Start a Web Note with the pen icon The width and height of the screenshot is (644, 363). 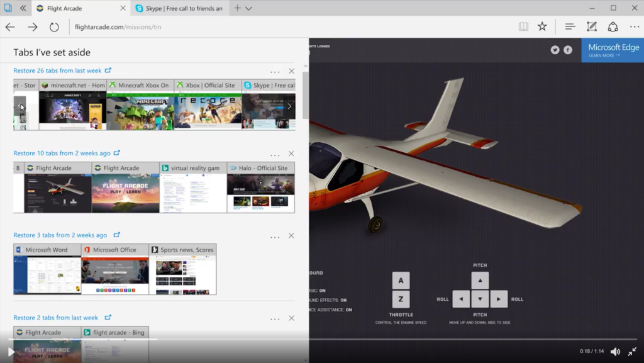(x=591, y=26)
